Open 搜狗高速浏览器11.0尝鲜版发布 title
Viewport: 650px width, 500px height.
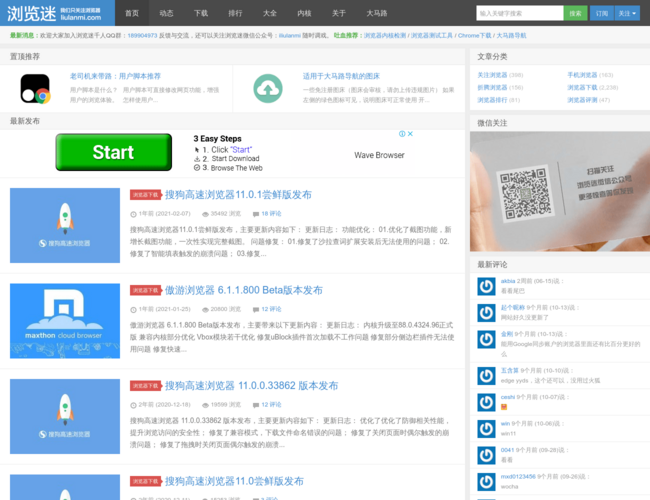click(x=234, y=481)
